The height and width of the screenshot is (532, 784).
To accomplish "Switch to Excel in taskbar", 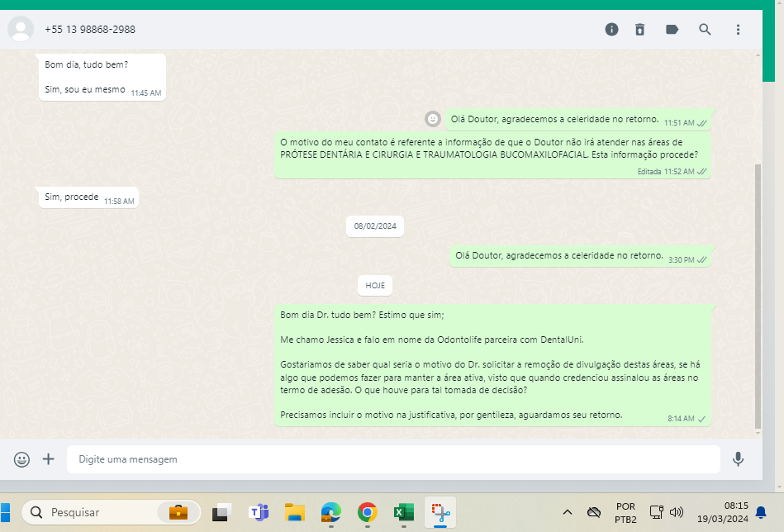I will (x=403, y=512).
